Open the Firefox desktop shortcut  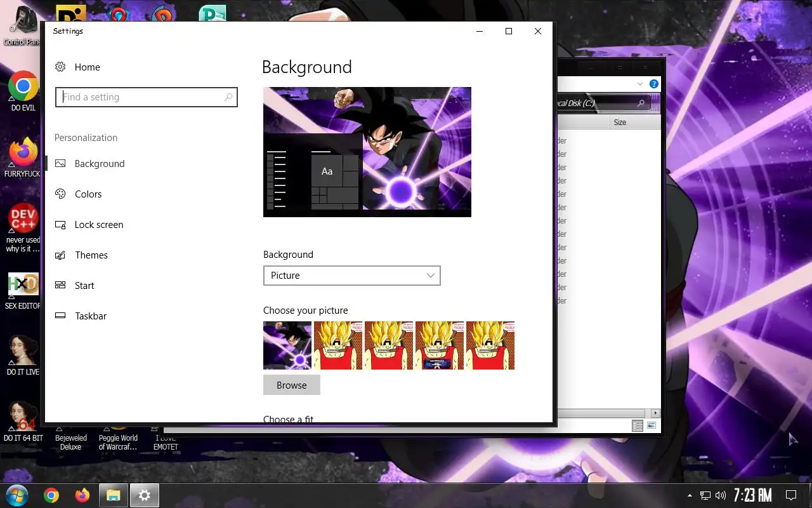(23, 157)
